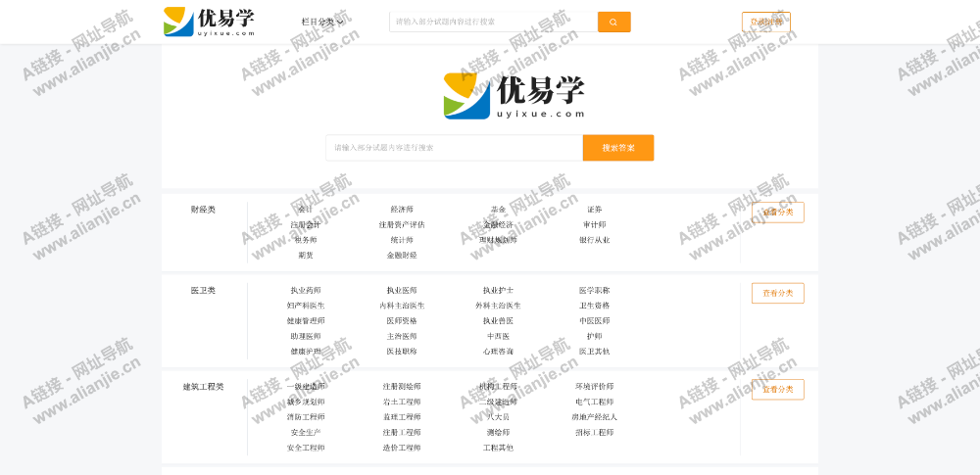Open the 证券 link
The height and width of the screenshot is (475, 980).
[x=595, y=210]
